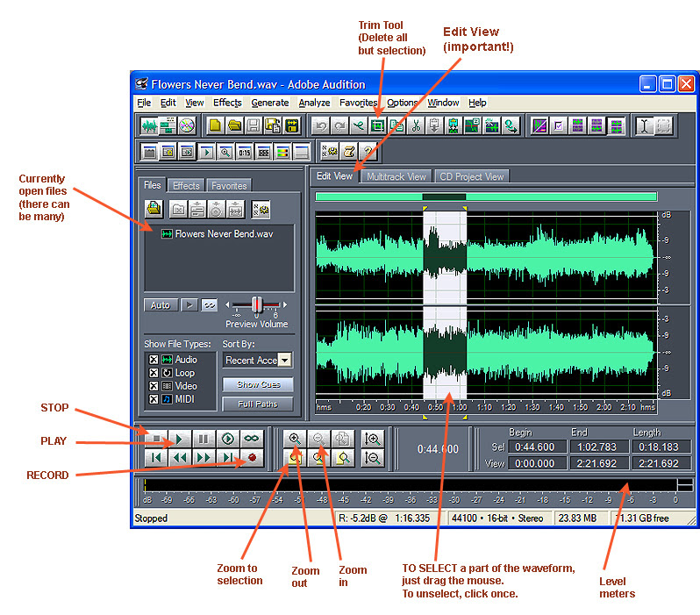Select the I-beam time selection tool

pos(644,126)
